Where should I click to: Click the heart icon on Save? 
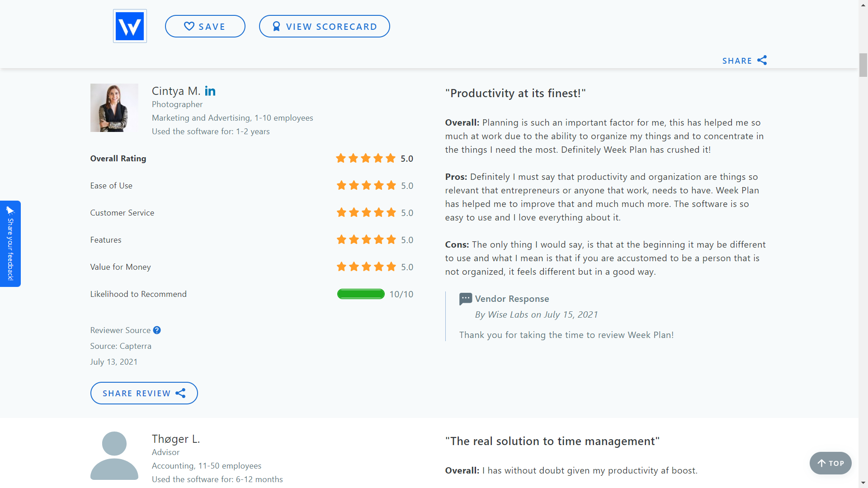(x=189, y=26)
